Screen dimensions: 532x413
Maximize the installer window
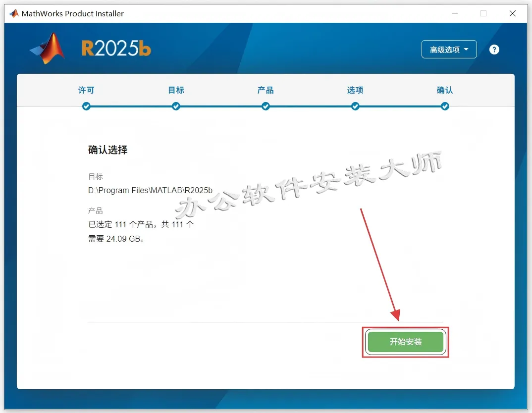[483, 13]
